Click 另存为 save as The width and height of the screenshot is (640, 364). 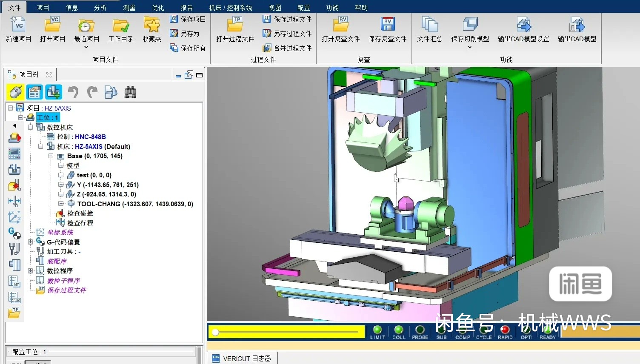(184, 33)
